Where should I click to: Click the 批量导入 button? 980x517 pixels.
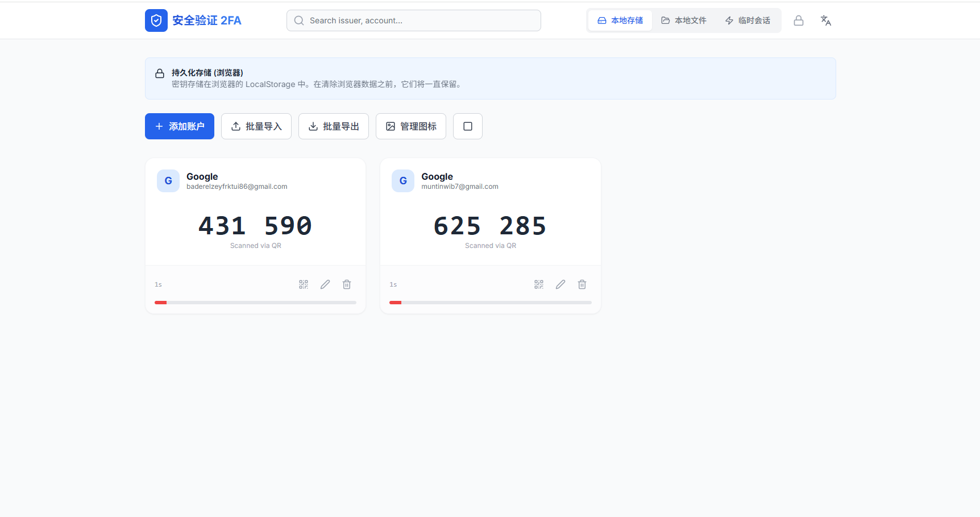256,126
